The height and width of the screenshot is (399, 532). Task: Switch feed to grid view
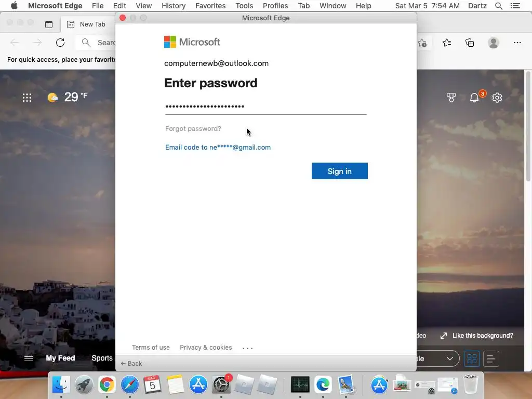472,358
